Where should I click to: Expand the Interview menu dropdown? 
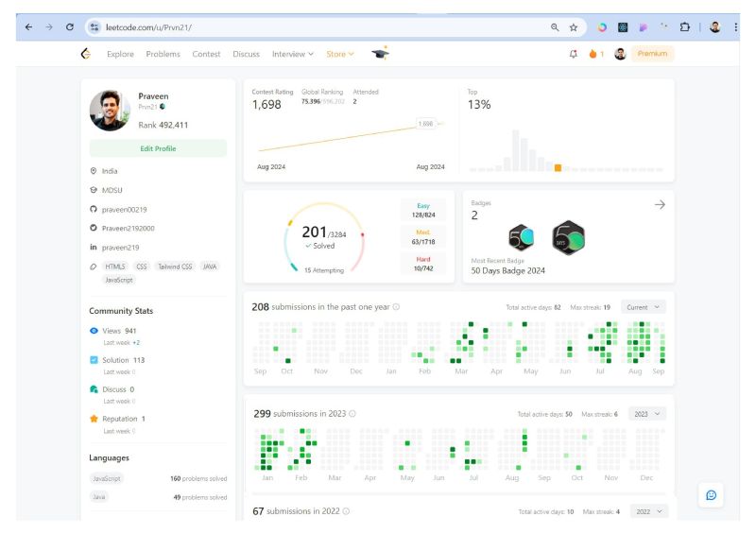point(292,54)
